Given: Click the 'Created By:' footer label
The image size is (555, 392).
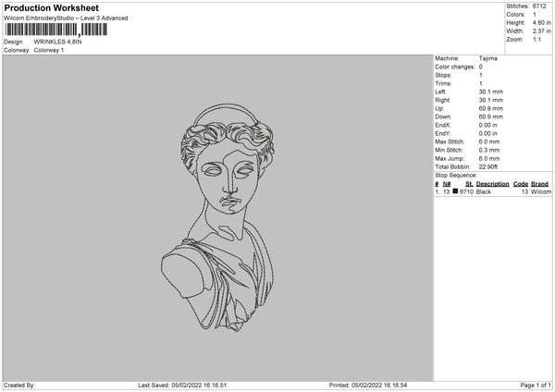Looking at the screenshot, I should (x=19, y=386).
